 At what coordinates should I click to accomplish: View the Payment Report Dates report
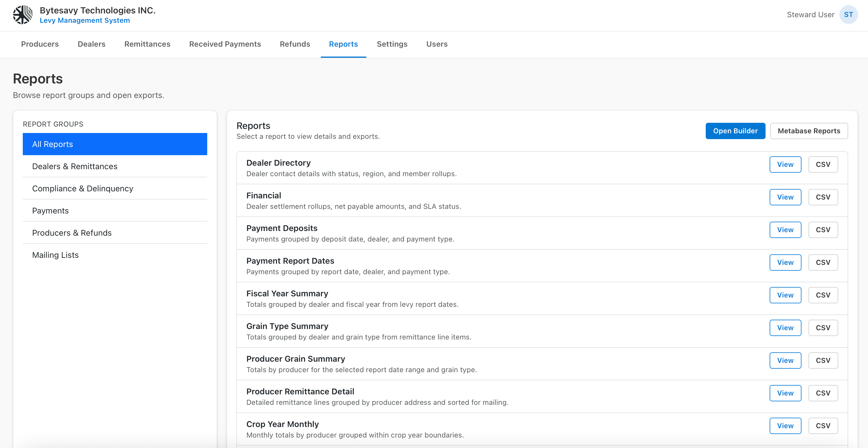pos(785,262)
